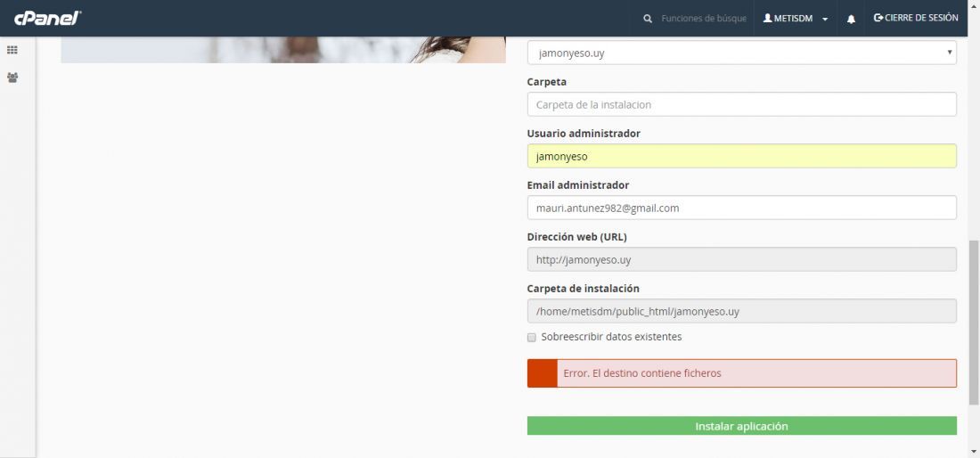Click the Carpeta de instalación path field

[742, 311]
